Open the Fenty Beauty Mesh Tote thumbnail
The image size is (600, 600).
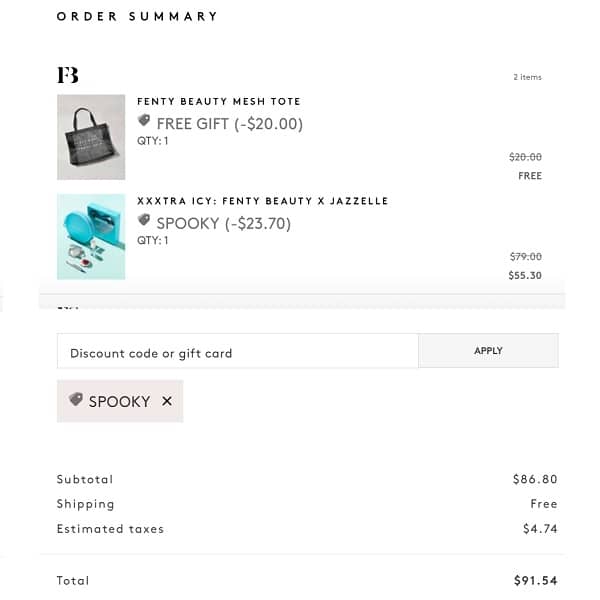click(x=91, y=137)
